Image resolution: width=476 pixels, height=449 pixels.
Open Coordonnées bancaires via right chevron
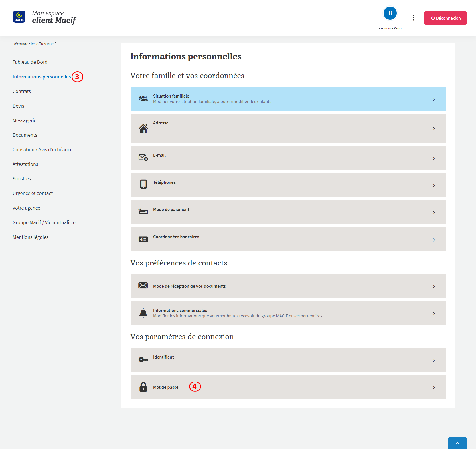click(x=434, y=240)
